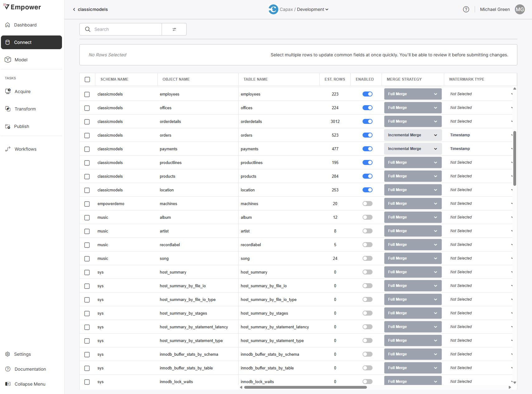532x394 pixels.
Task: Go to Dashboard in the sidebar
Action: [x=31, y=25]
